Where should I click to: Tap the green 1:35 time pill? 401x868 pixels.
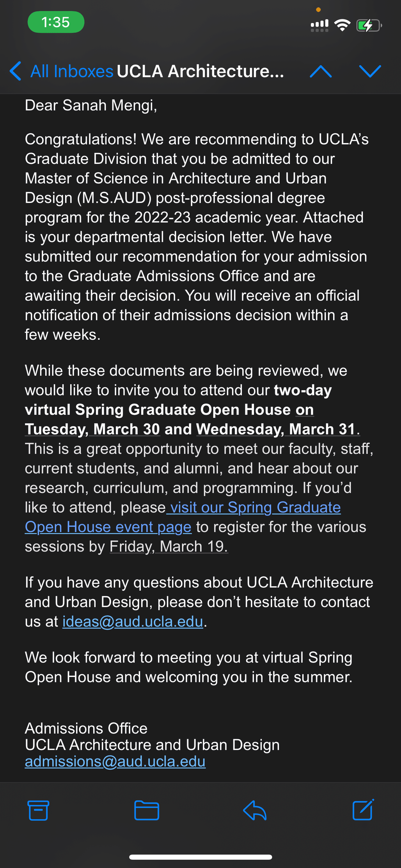click(x=56, y=22)
